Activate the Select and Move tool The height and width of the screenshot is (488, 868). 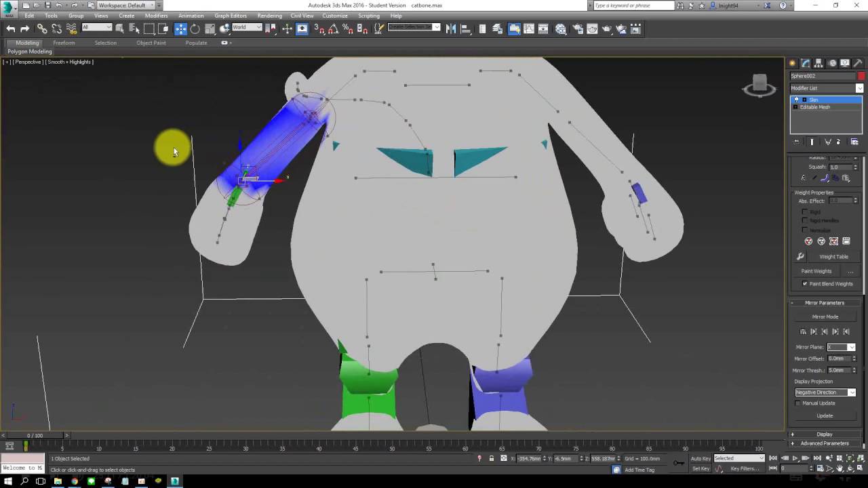pyautogui.click(x=180, y=28)
